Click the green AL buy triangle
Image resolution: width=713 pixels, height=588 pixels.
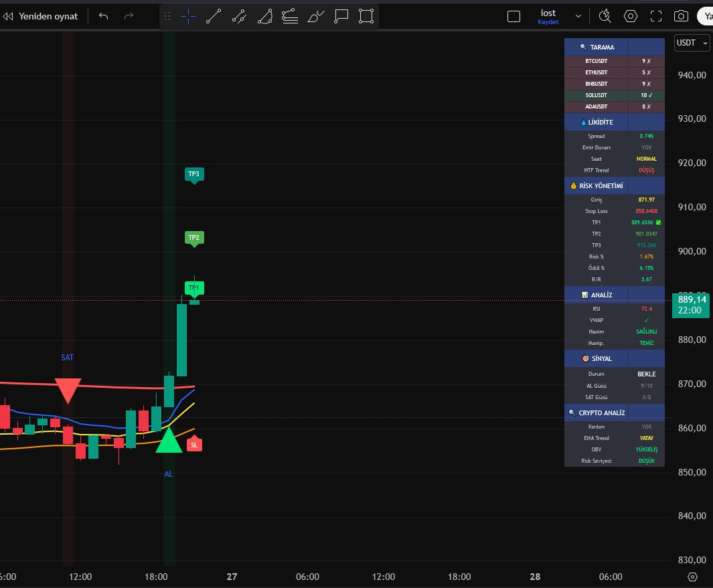(169, 441)
